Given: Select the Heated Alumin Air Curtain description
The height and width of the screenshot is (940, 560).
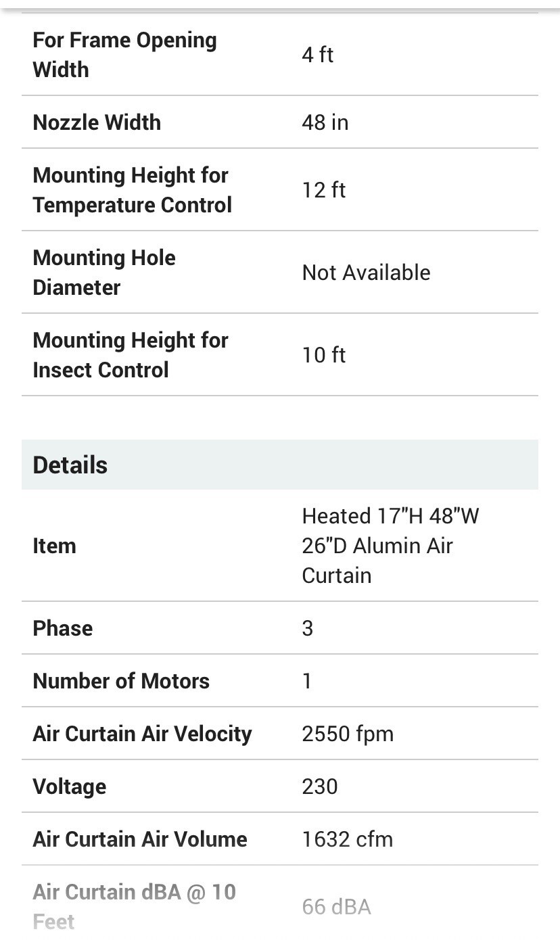Looking at the screenshot, I should tap(390, 546).
